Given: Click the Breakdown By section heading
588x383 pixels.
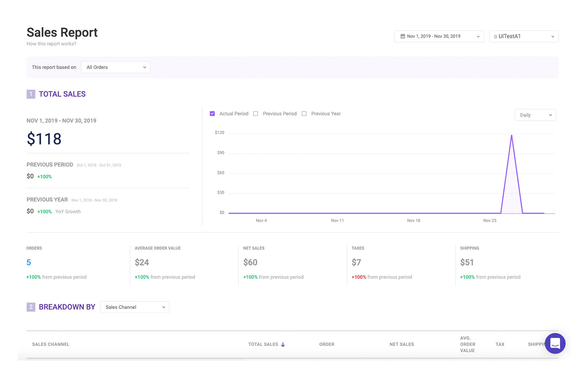Looking at the screenshot, I should (x=67, y=307).
